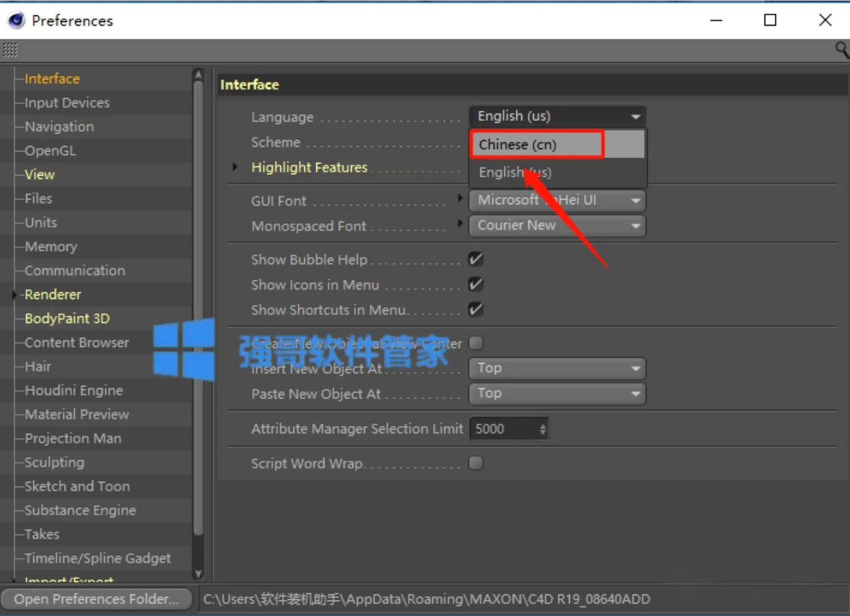Select Substance Engine category
Screen dimensions: 850x616
click(80, 511)
